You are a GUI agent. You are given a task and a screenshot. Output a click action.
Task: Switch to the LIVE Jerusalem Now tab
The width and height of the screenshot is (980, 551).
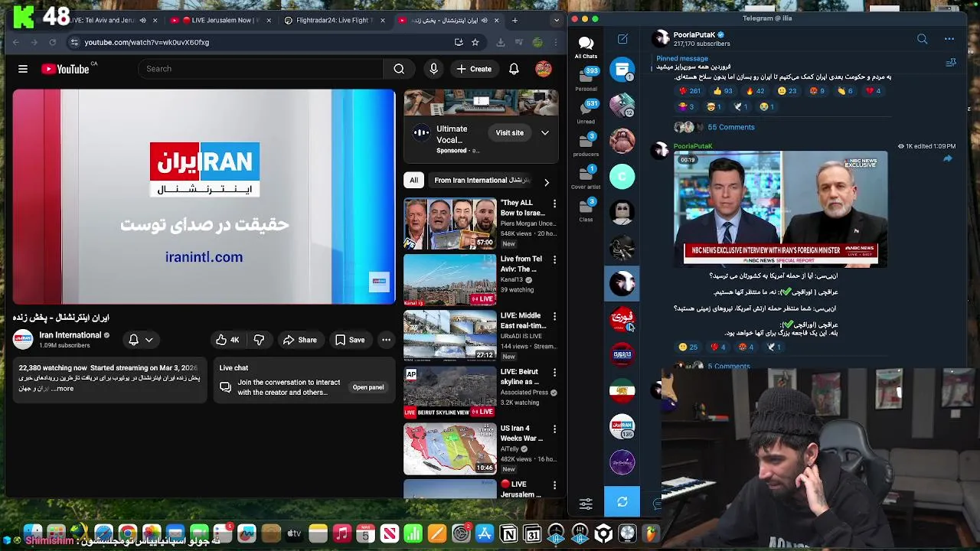point(220,20)
